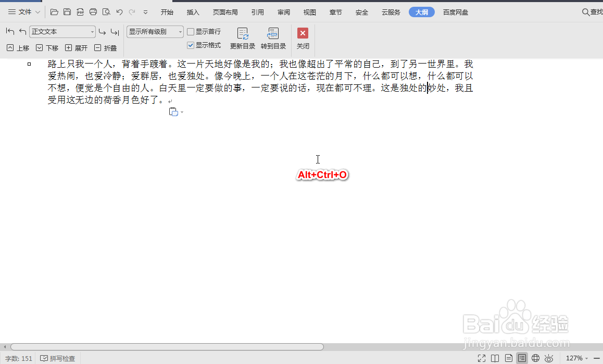The width and height of the screenshot is (603, 364).
Task: Switch to 视图 tab
Action: pos(310,12)
